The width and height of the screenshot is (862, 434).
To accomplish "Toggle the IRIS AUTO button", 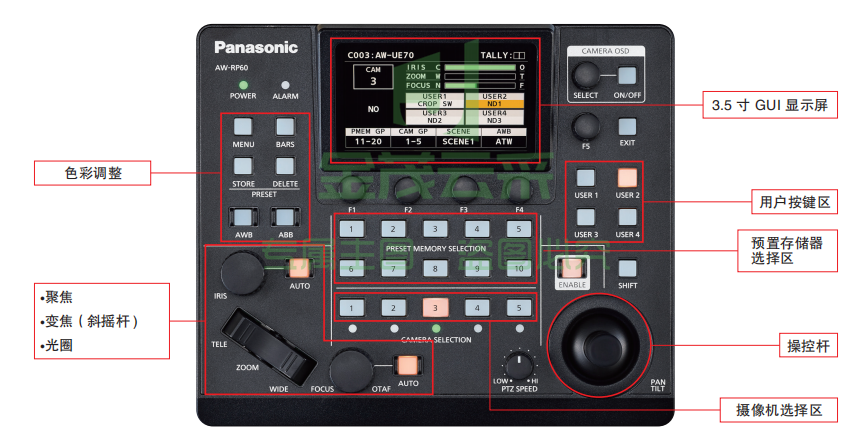I will click(300, 268).
